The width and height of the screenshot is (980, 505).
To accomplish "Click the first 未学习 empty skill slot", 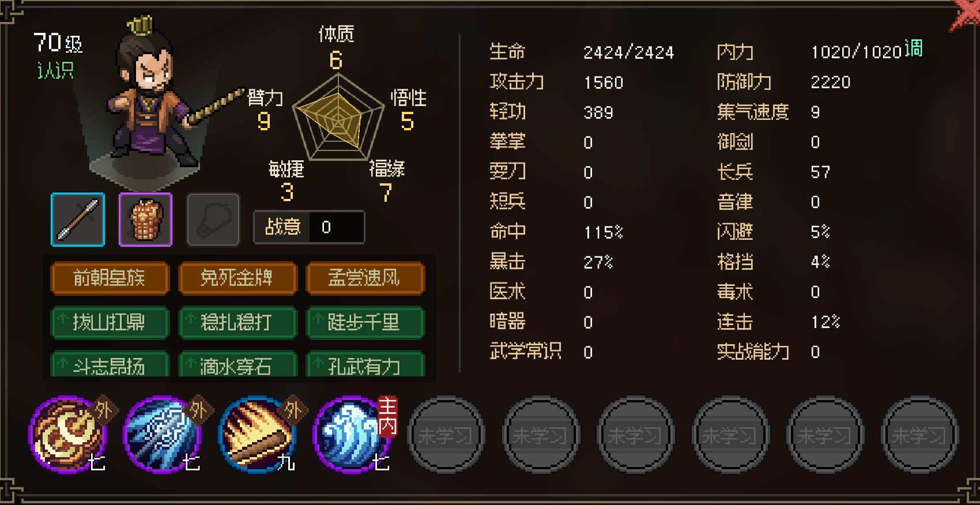I will [x=446, y=435].
